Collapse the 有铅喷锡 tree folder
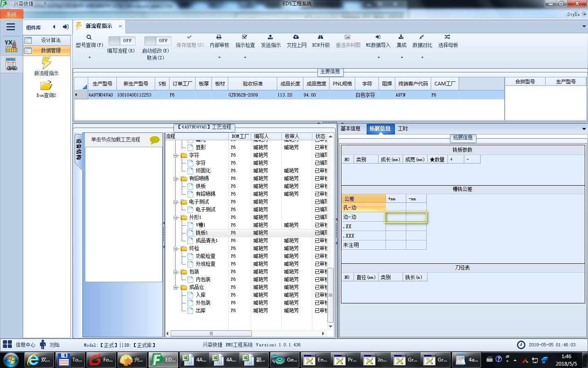This screenshot has height=368, width=588. point(175,179)
